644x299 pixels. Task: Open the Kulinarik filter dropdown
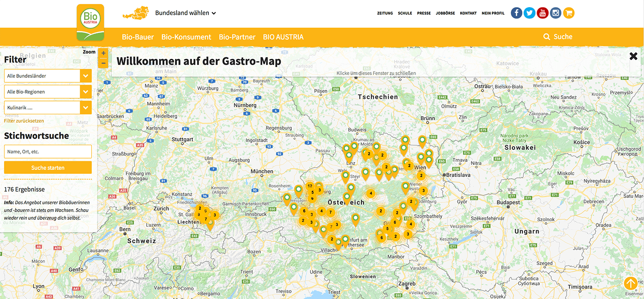click(x=48, y=108)
